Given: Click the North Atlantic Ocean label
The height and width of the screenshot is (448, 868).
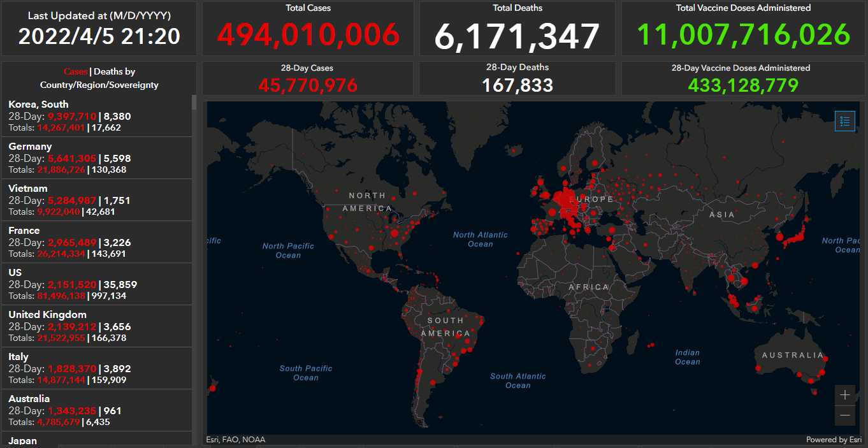Looking at the screenshot, I should point(481,240).
